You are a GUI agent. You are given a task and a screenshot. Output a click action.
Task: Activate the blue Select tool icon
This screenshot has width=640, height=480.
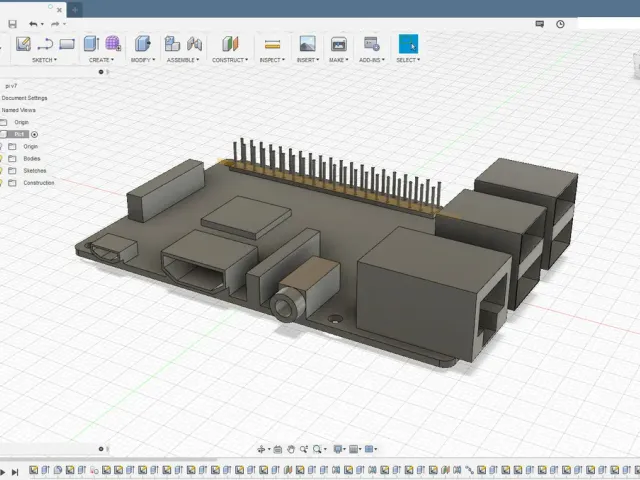click(x=408, y=44)
